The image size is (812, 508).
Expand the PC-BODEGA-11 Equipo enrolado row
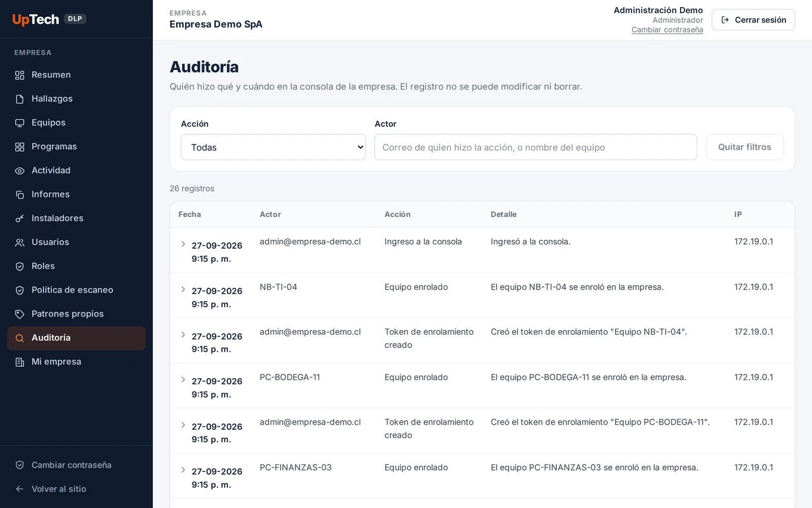[x=183, y=379]
